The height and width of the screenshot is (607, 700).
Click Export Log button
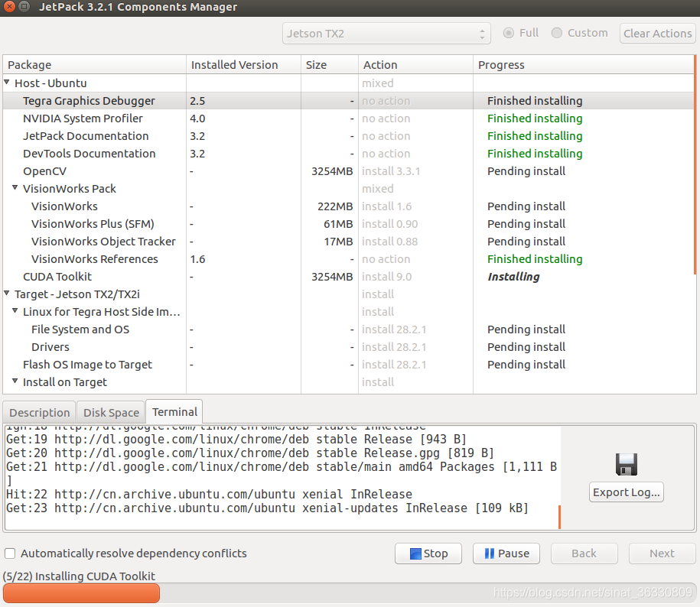point(627,492)
